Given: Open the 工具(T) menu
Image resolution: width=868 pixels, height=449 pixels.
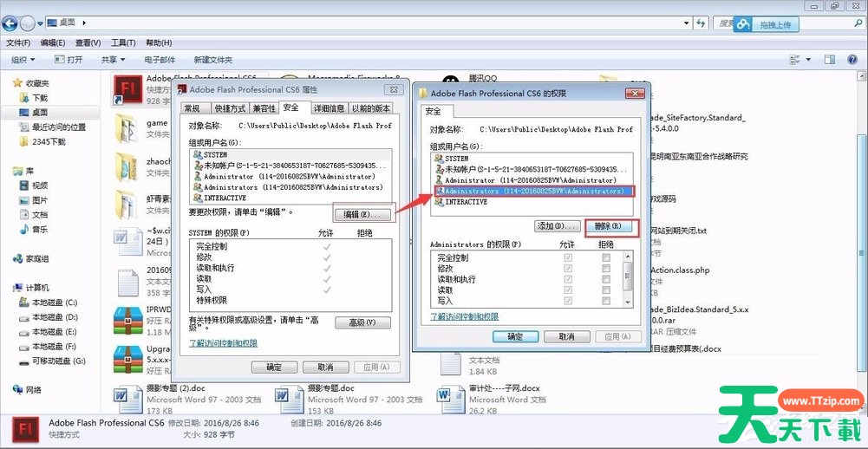Looking at the screenshot, I should pos(123,42).
